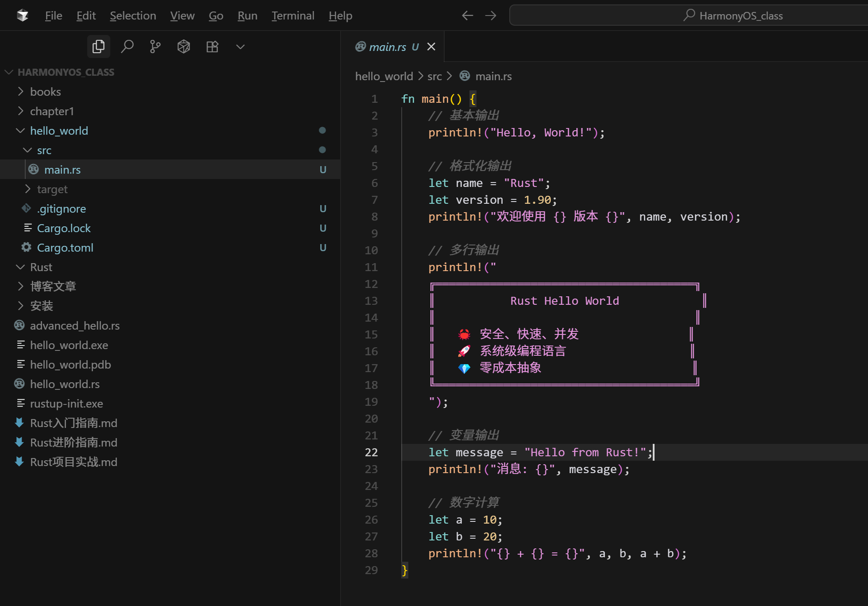Expand the books folder

[170, 92]
